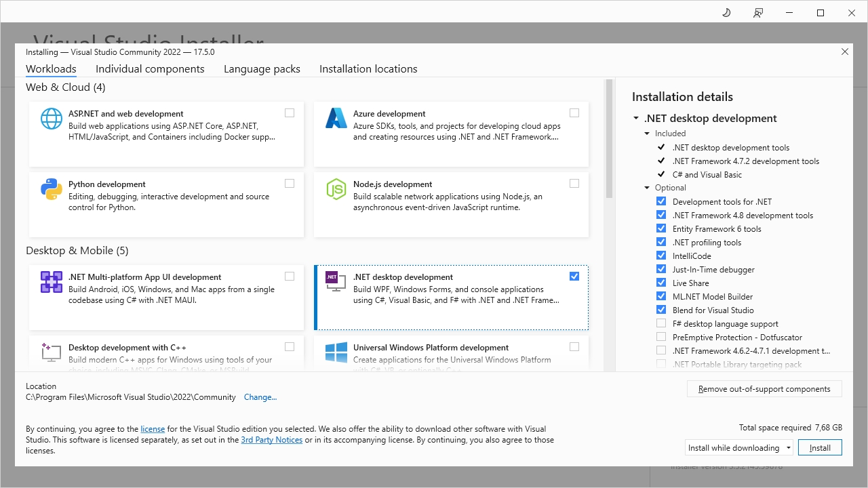Uncheck Development tools for .NET option

[661, 201]
